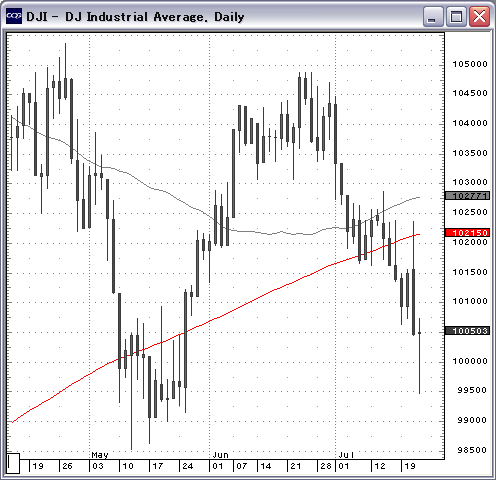Image resolution: width=496 pixels, height=480 pixels.
Task: Click the 24 date label on time axis
Action: (x=188, y=466)
